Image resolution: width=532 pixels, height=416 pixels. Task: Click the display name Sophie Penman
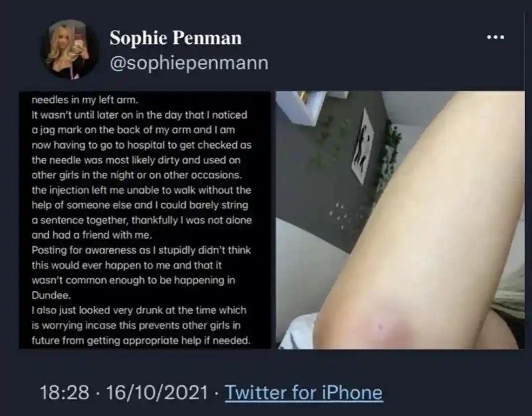175,38
